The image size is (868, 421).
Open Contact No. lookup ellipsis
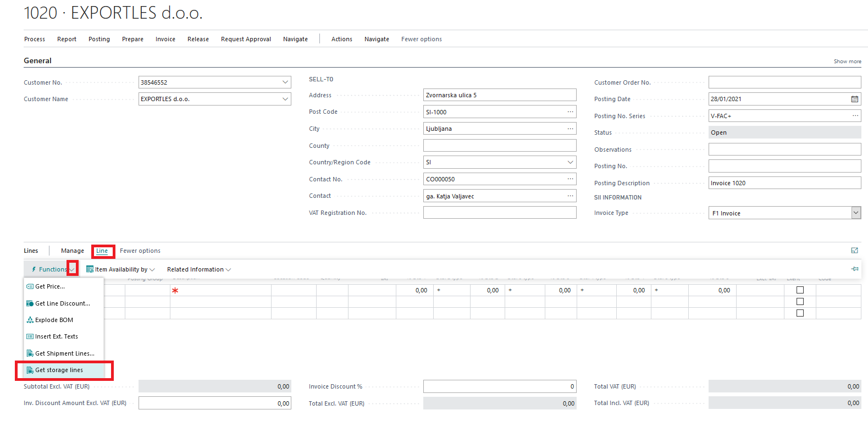pos(571,179)
